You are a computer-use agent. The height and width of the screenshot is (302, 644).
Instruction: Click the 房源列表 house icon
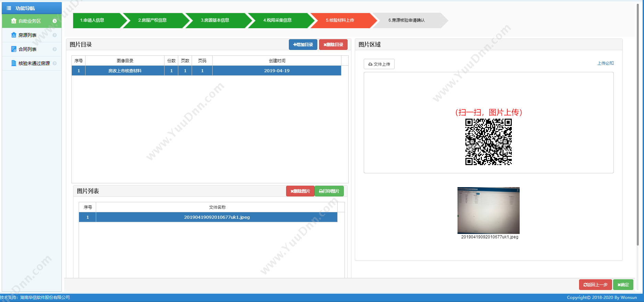14,35
